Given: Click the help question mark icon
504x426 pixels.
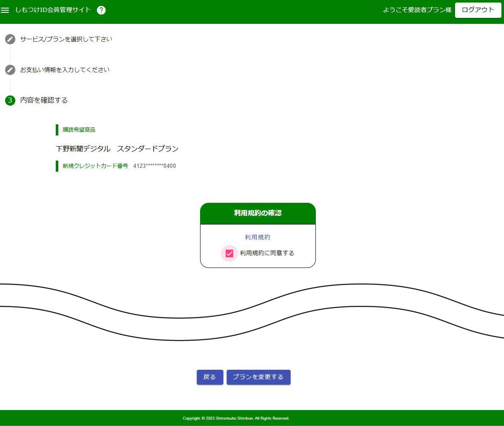Looking at the screenshot, I should [x=101, y=10].
